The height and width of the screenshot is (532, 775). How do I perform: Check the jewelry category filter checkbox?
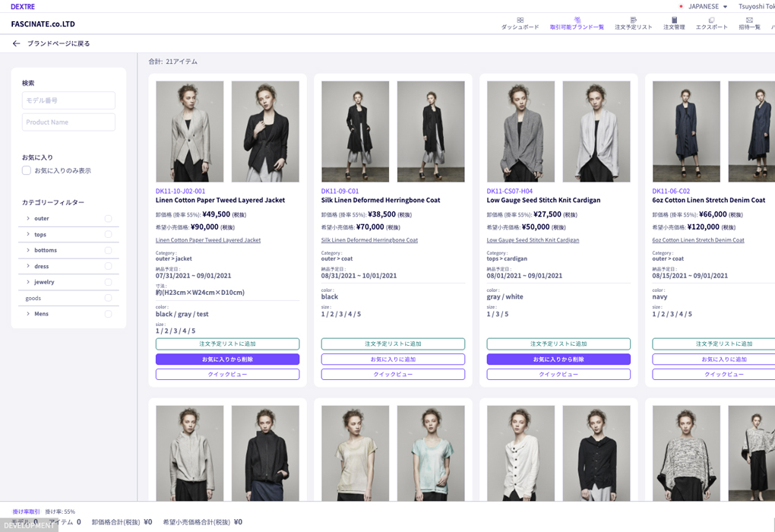[108, 282]
